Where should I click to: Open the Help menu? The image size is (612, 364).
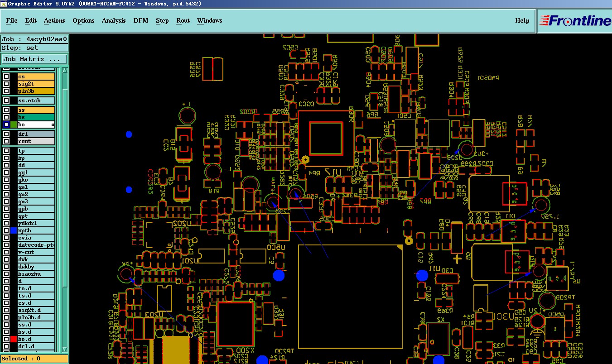click(x=522, y=21)
